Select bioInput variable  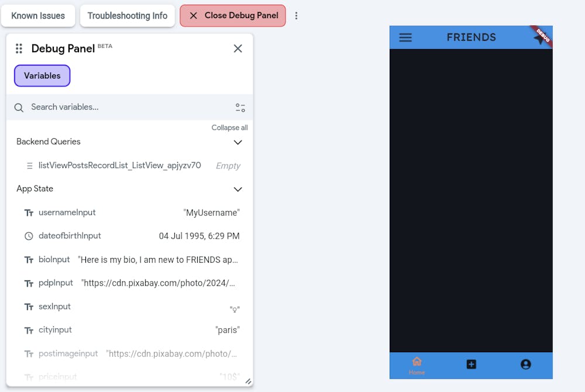pos(129,260)
